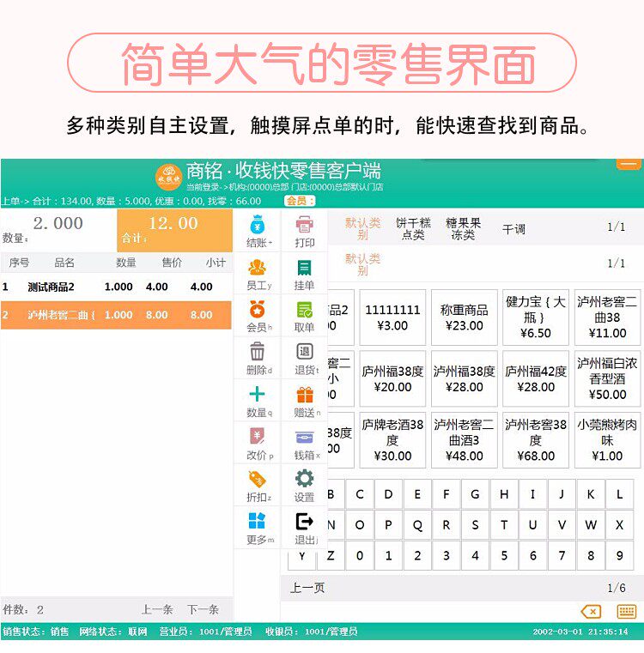
Task: Add 庐牌老酒38度 ¥30.00 product
Action: (x=392, y=440)
